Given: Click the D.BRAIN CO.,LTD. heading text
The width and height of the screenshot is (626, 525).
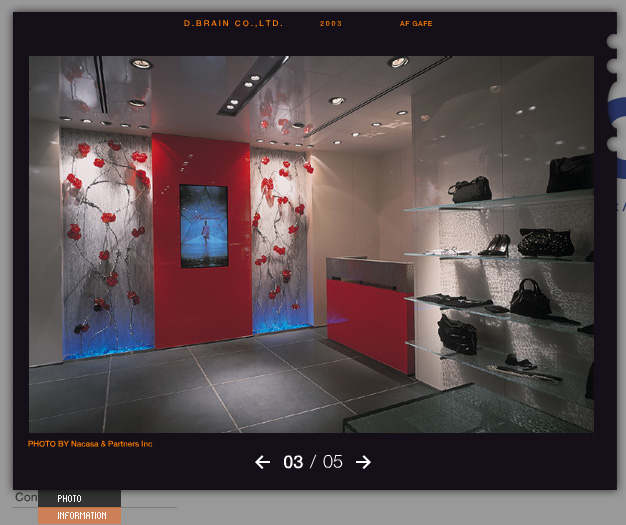Looking at the screenshot, I should pos(233,24).
